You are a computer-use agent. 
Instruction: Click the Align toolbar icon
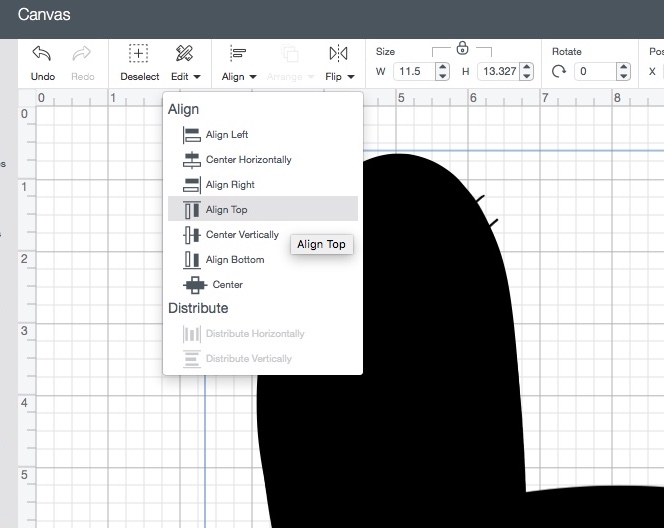coord(238,53)
